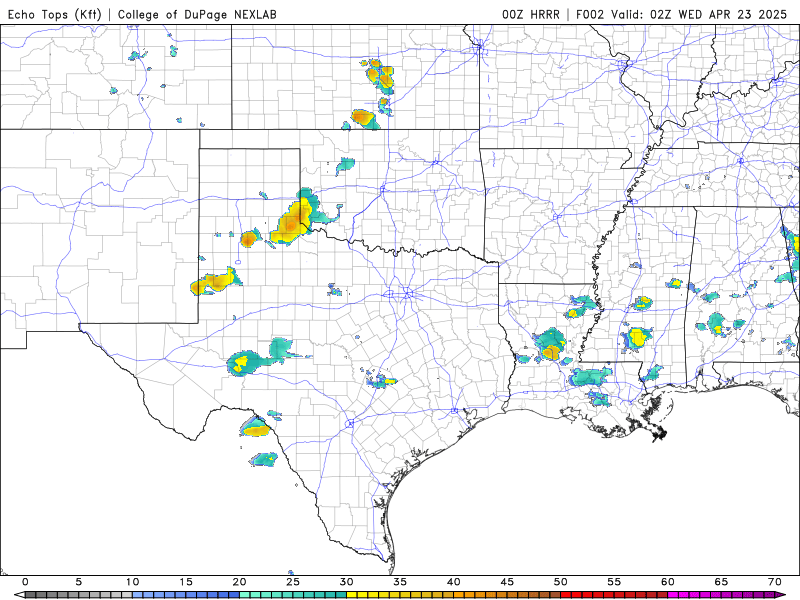Click the color scale label "65"
The width and height of the screenshot is (800, 600).
tap(721, 582)
